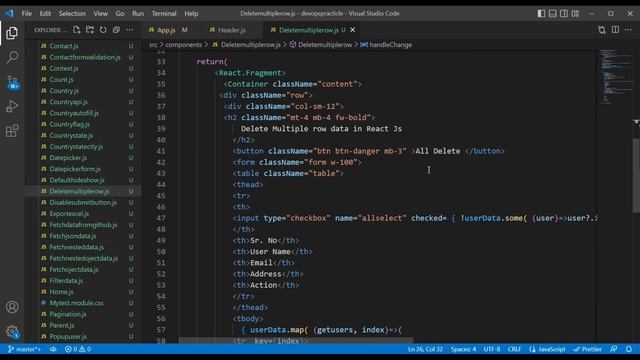Create a new folder in Explorer

point(90,30)
